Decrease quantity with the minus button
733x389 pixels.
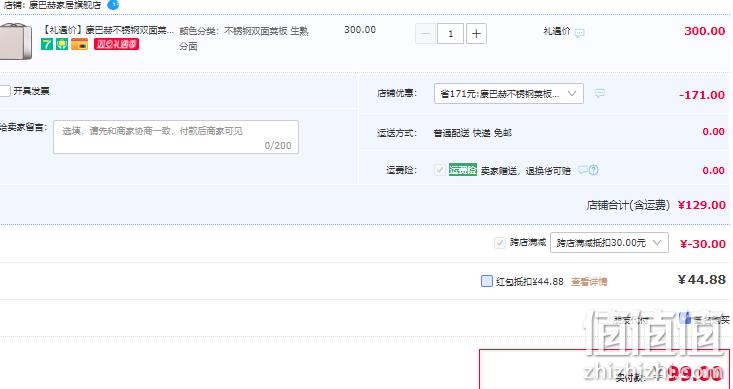pos(425,34)
